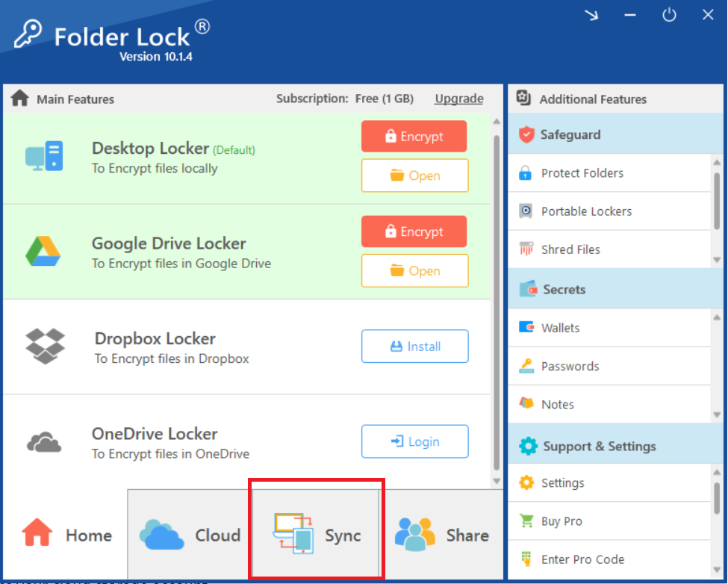Click the Folder Lock key logo
The height and width of the screenshot is (584, 728).
point(28,34)
